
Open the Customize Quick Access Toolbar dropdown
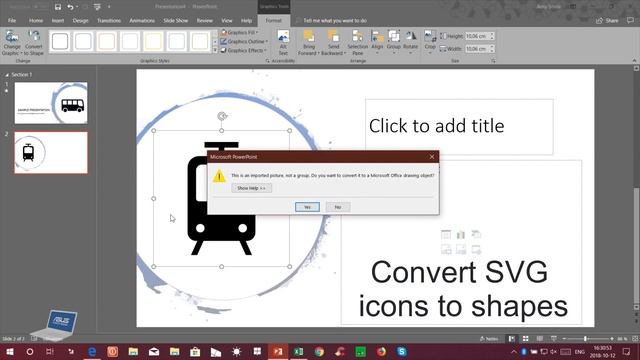tap(109, 7)
